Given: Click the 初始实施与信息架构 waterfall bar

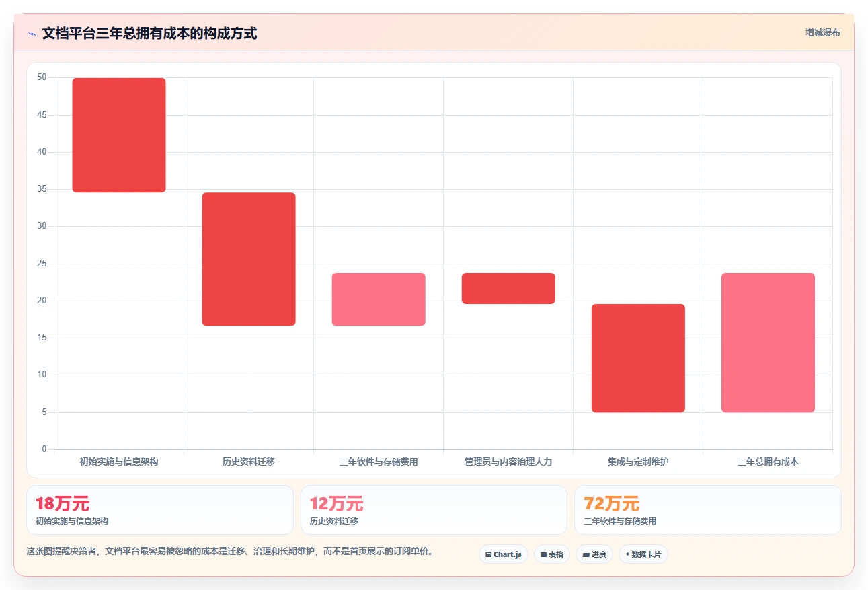Looking at the screenshot, I should click(x=119, y=135).
